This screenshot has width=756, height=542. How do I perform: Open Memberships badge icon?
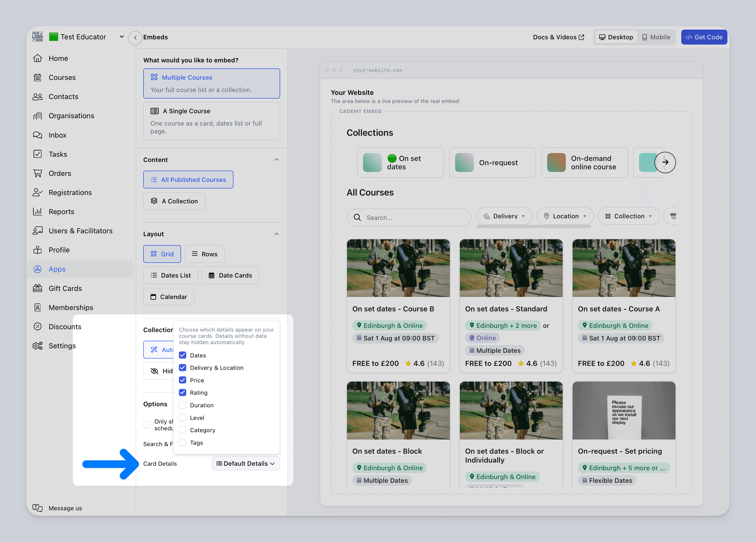[x=37, y=307]
